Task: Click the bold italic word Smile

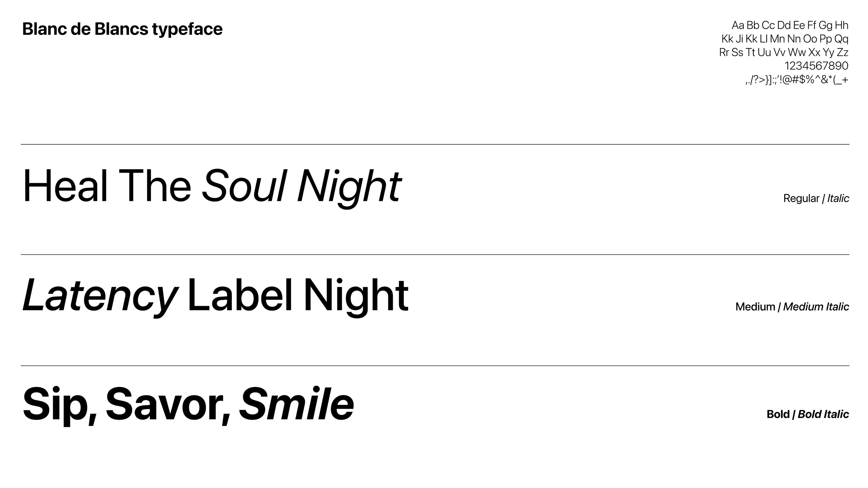Action: (296, 403)
